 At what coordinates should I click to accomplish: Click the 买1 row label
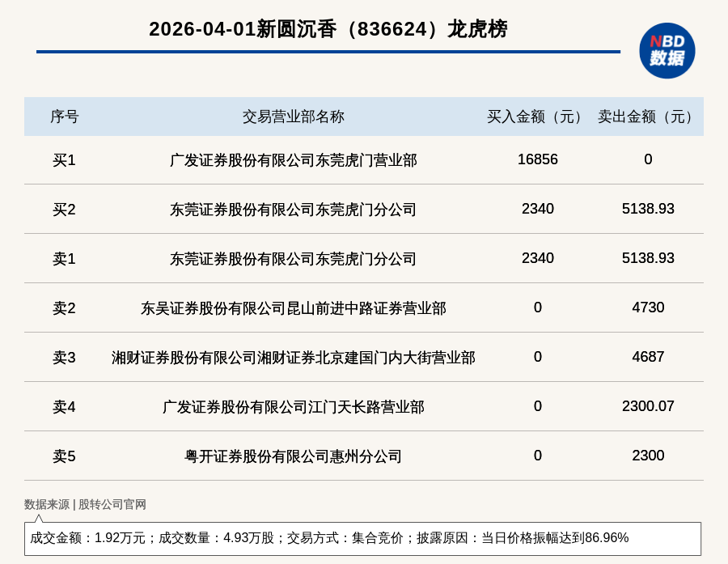pos(64,160)
